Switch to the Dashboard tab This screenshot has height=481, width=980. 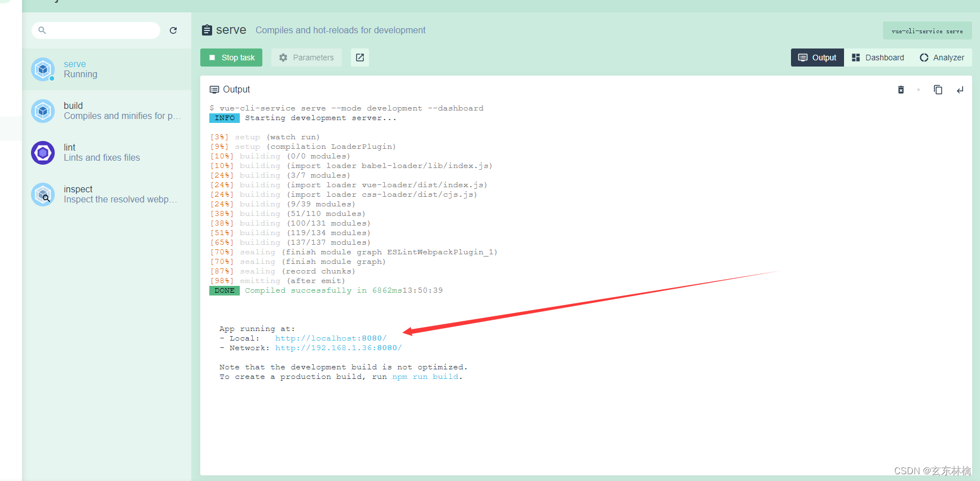coord(878,58)
